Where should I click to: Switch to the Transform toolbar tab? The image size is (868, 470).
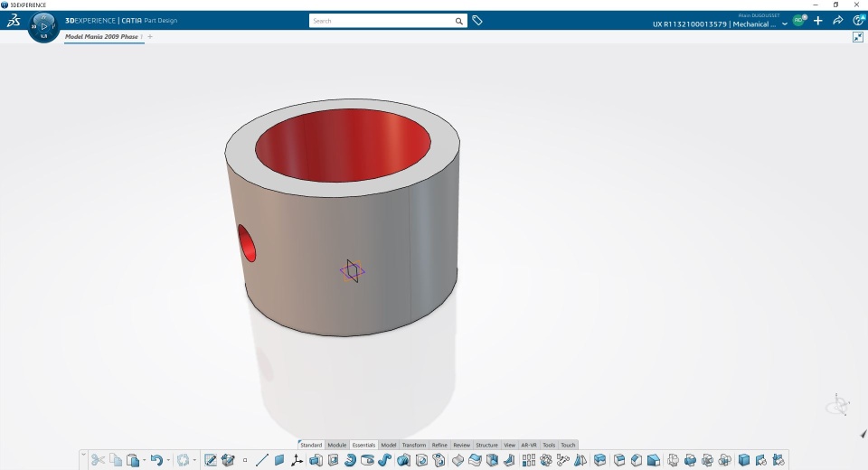[x=414, y=445]
